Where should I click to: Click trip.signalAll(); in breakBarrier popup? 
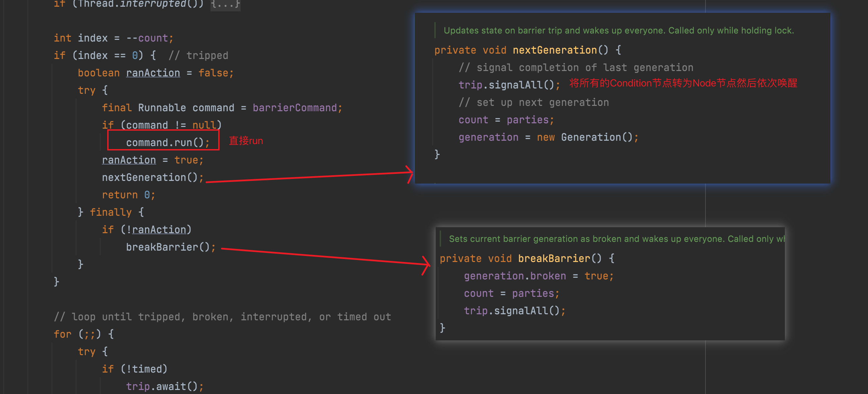point(514,311)
